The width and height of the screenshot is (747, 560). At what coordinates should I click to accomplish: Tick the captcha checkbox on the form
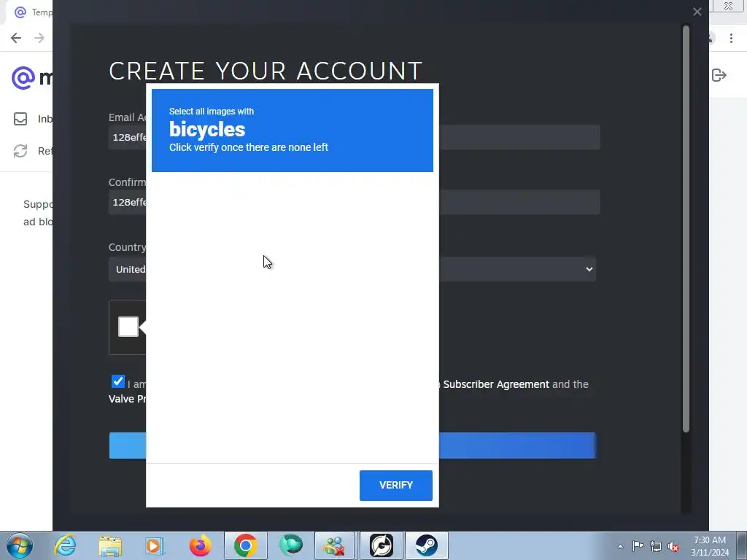point(128,327)
